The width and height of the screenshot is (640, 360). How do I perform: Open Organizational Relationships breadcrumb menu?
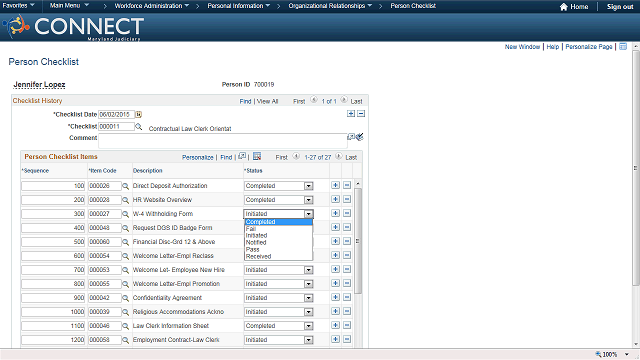coord(330,6)
